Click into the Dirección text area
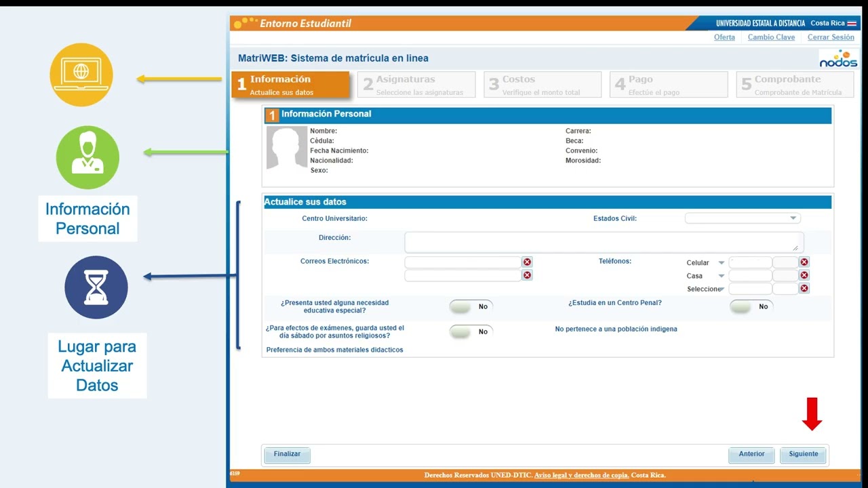This screenshot has width=868, height=488. [604, 242]
